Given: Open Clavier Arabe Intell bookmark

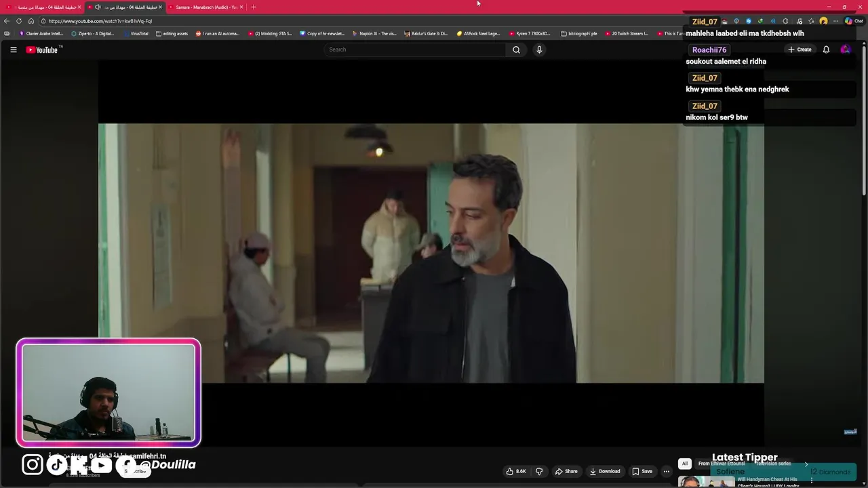Looking at the screenshot, I should pos(41,33).
